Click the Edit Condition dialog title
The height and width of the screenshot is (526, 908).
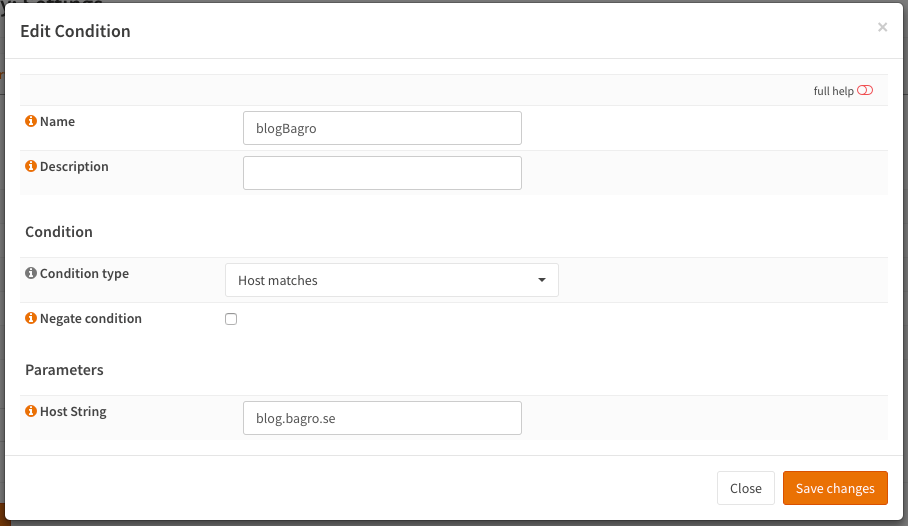[75, 31]
